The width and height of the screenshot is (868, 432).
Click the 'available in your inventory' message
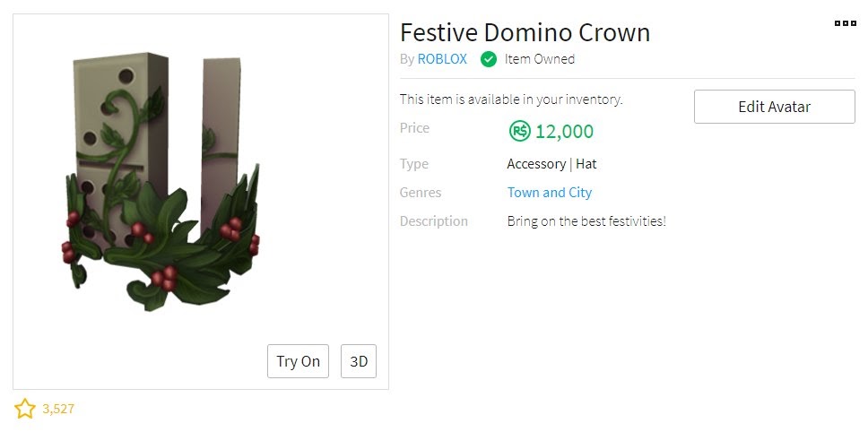[511, 99]
